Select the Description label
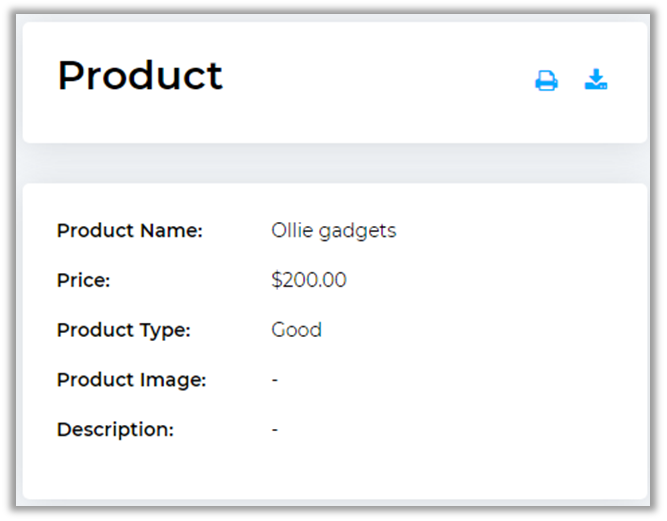The image size is (667, 521). point(115,430)
